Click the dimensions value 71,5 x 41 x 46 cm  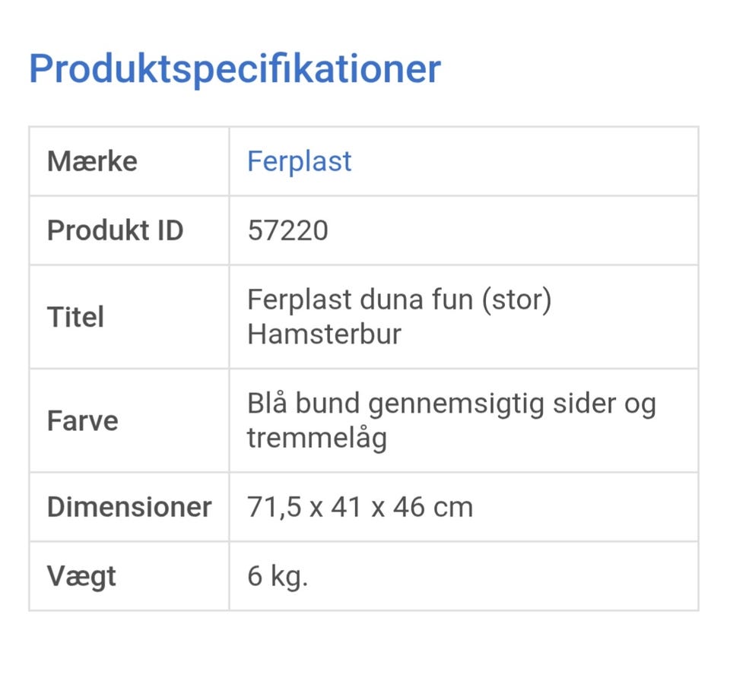tap(360, 507)
